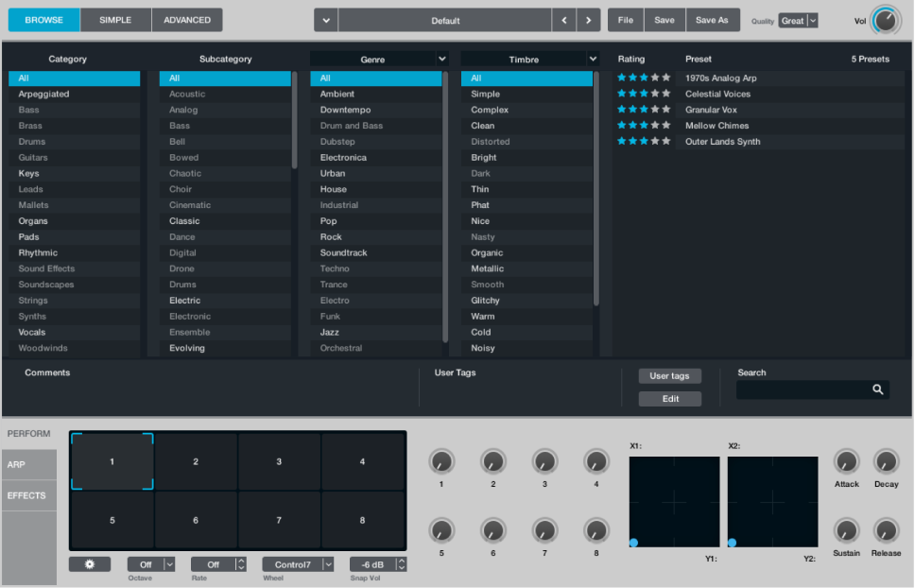The width and height of the screenshot is (915, 588).
Task: Open the Genre column dropdown
Action: [441, 59]
